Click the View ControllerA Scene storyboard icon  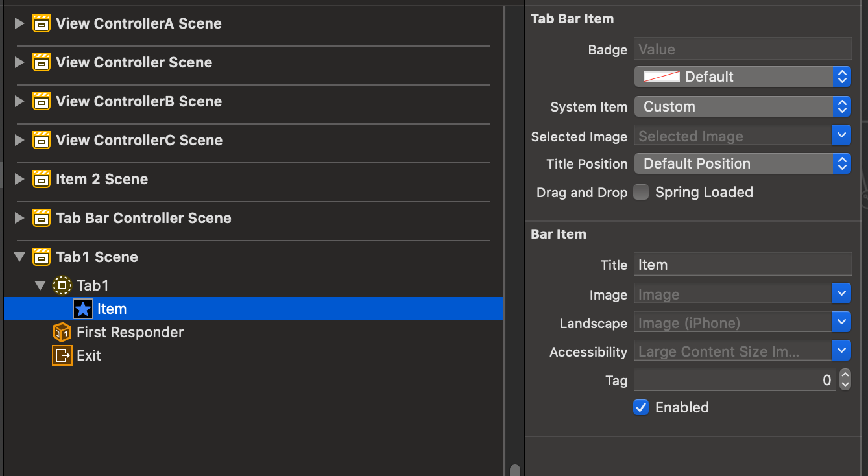(x=42, y=24)
